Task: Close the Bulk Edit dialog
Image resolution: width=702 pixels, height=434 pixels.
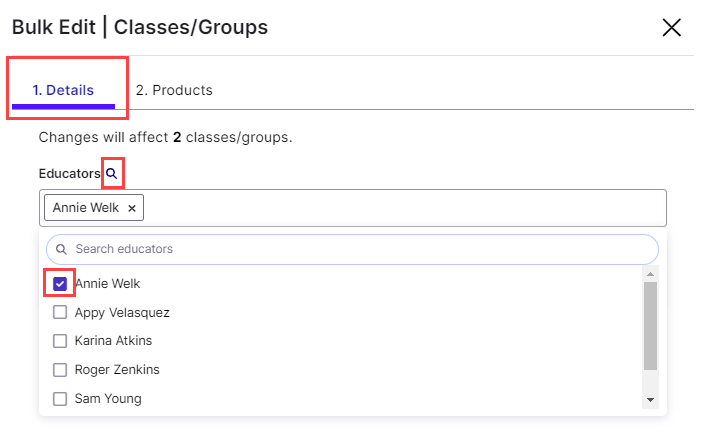Action: click(x=672, y=28)
